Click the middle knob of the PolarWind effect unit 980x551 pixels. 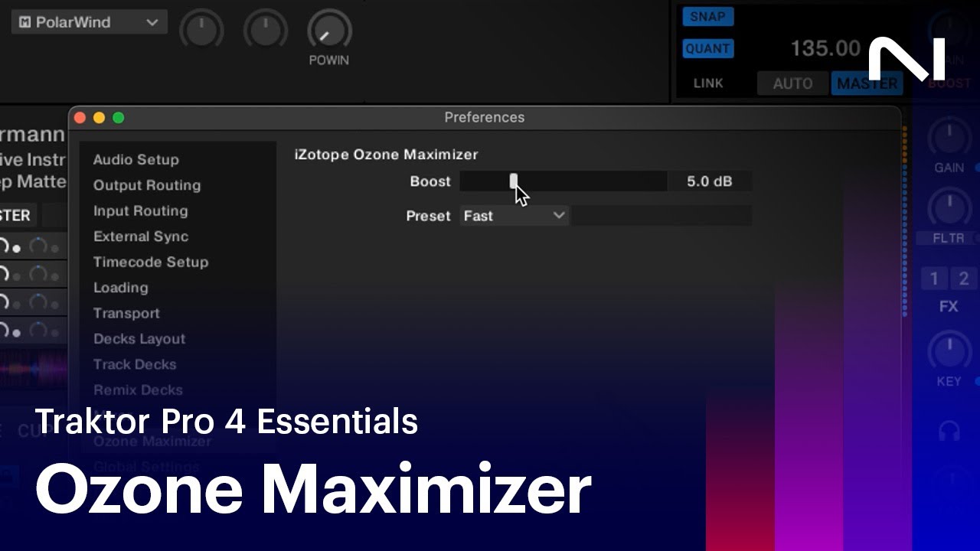coord(265,31)
